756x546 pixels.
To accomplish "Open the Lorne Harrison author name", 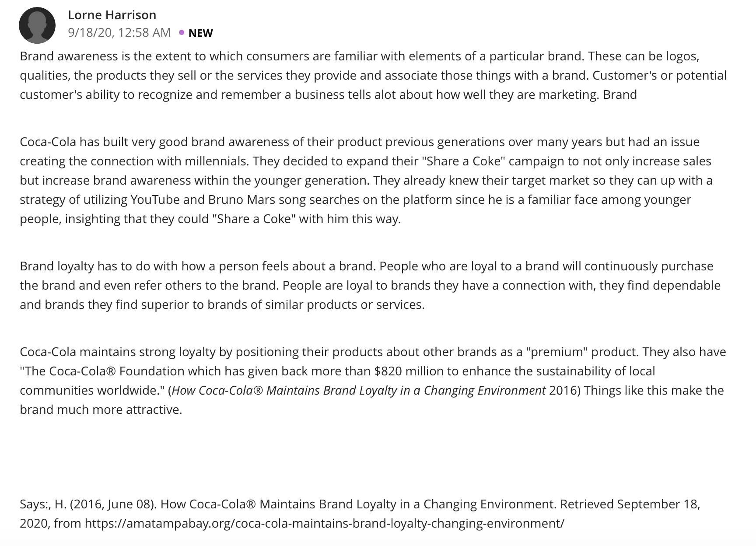I will click(112, 15).
